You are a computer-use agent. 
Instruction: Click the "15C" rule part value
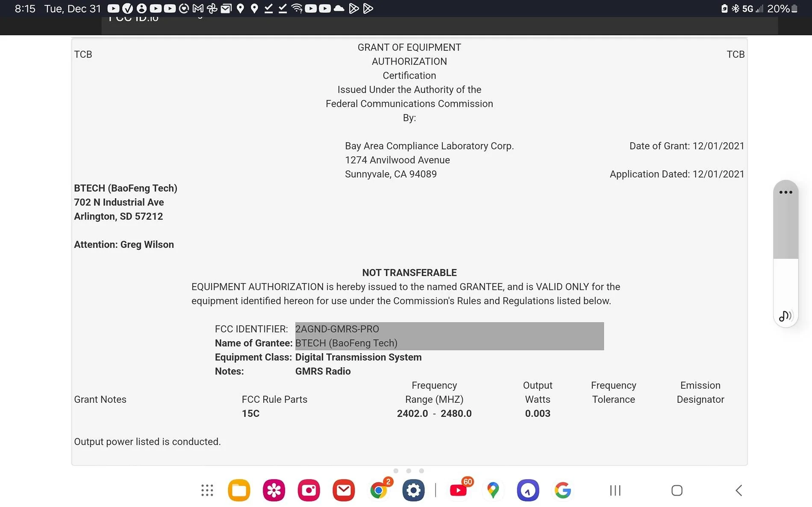point(251,414)
